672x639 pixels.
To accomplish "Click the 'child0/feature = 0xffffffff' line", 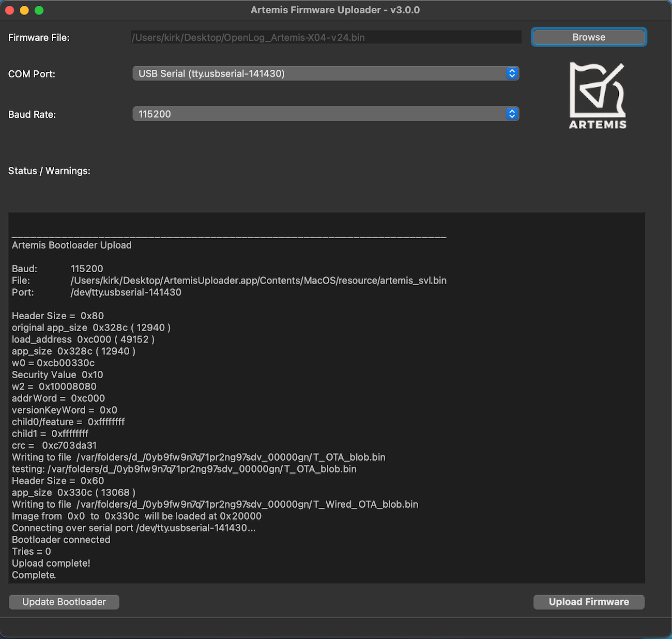I will point(68,422).
